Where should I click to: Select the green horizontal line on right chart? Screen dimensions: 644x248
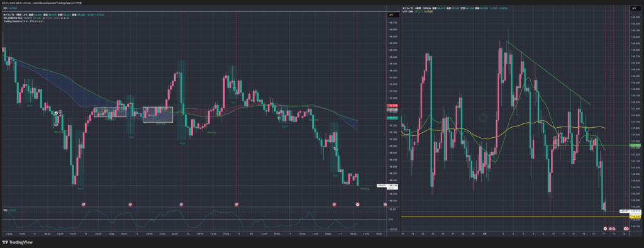(x=587, y=145)
